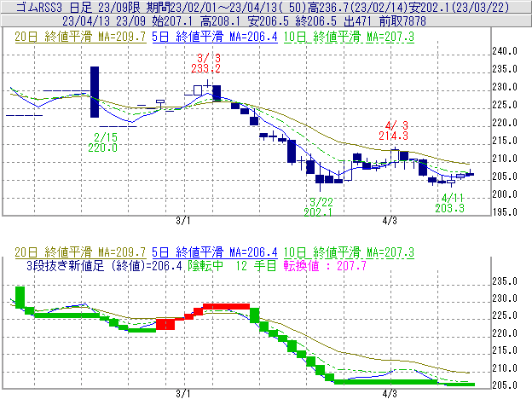Select the 4/3 214.3 high annotation
The image size is (532, 405).
point(394,131)
